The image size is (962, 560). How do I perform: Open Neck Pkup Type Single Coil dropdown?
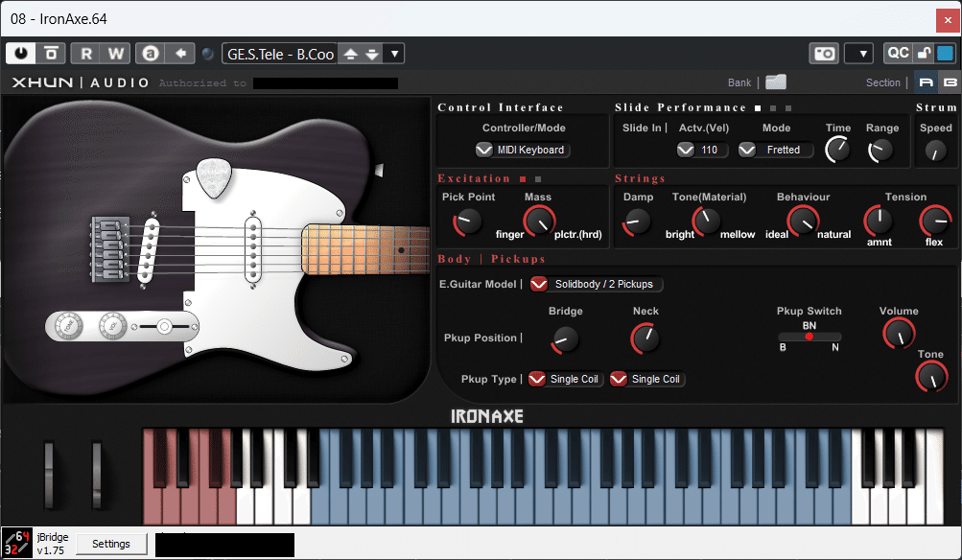coord(647,379)
